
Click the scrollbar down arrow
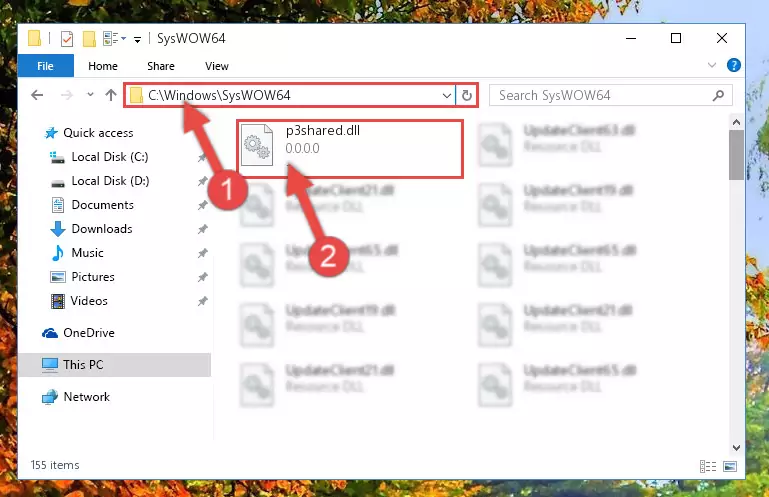[x=736, y=447]
